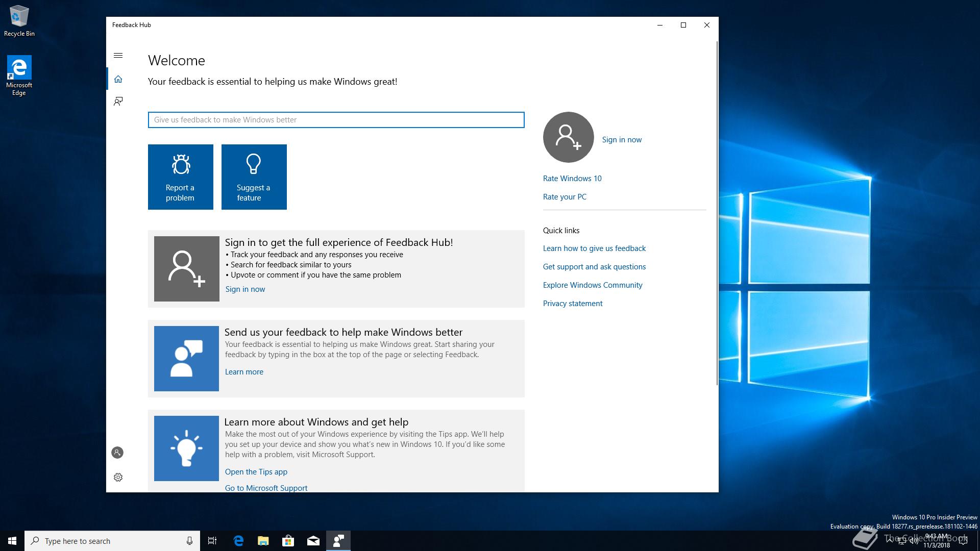Image resolution: width=980 pixels, height=551 pixels.
Task: Focus the Give us feedback input box
Action: tap(336, 120)
